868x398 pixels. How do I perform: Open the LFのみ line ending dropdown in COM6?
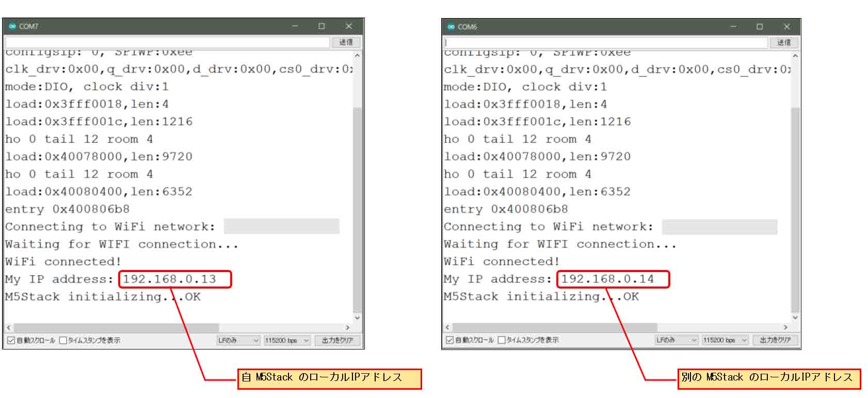[677, 340]
